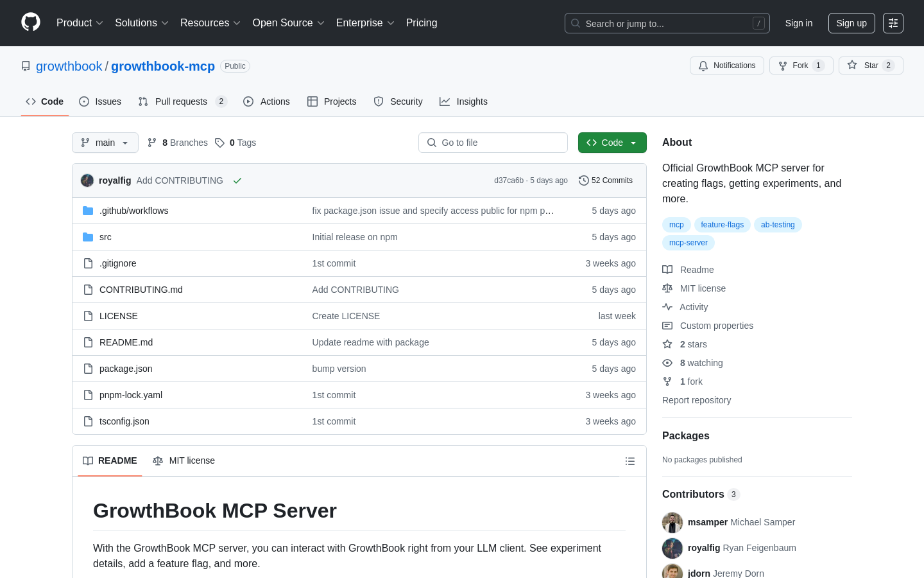Click 'Update readme with package' commit message

[370, 342]
